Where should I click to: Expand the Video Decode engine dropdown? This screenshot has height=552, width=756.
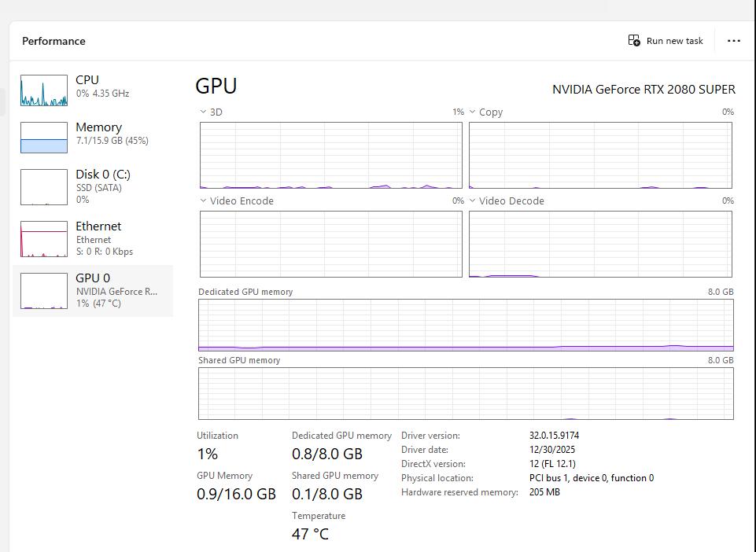[473, 201]
